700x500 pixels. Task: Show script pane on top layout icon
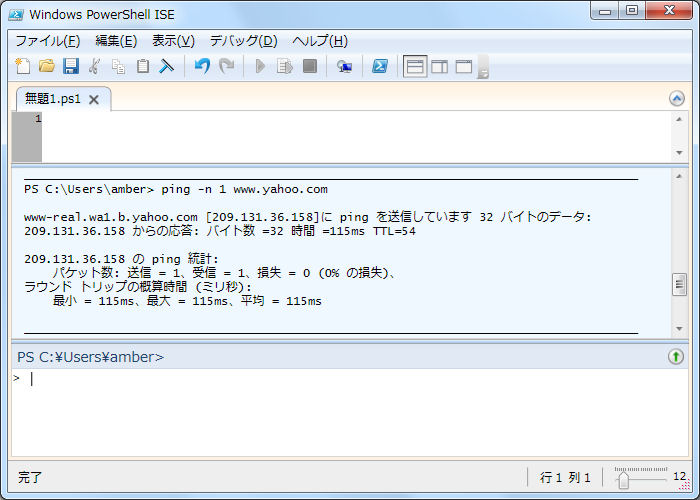click(415, 67)
